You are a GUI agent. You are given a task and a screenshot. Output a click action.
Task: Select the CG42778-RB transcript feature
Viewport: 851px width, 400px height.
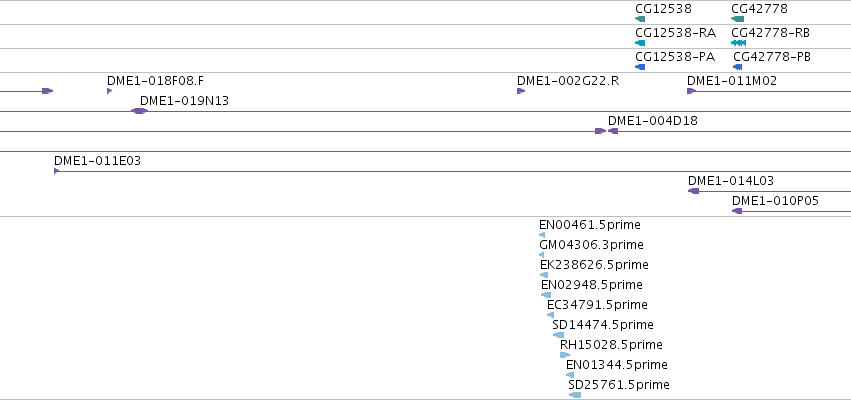739,43
